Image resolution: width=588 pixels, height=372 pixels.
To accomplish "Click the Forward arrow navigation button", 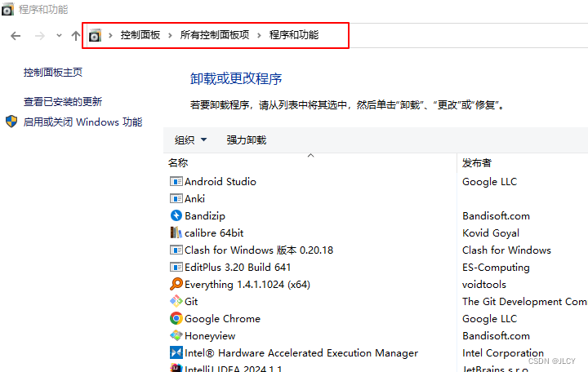I will pos(40,36).
